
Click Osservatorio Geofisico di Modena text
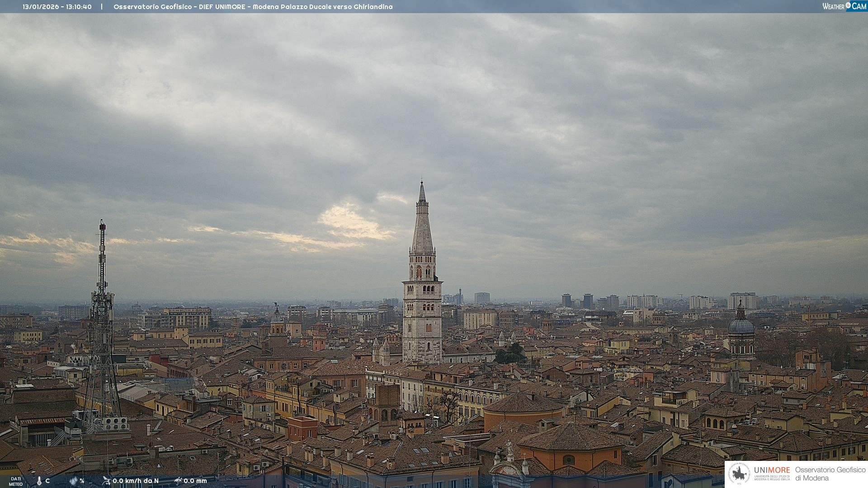coord(830,474)
